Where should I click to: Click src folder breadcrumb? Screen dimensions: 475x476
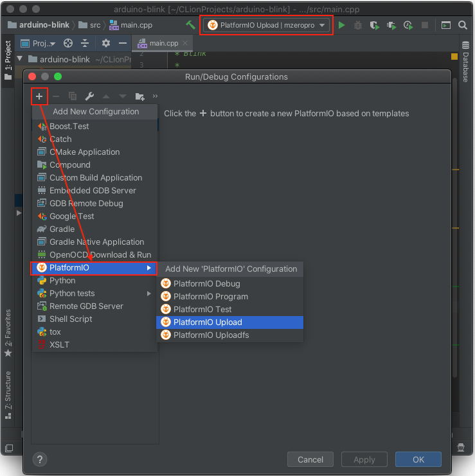pos(90,25)
